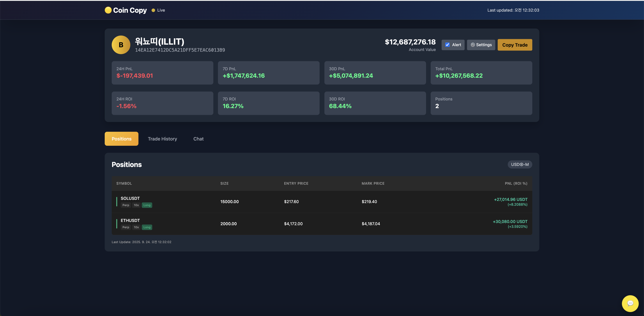Click the SOLUSDT position row symbol
644x316 pixels.
coord(130,198)
